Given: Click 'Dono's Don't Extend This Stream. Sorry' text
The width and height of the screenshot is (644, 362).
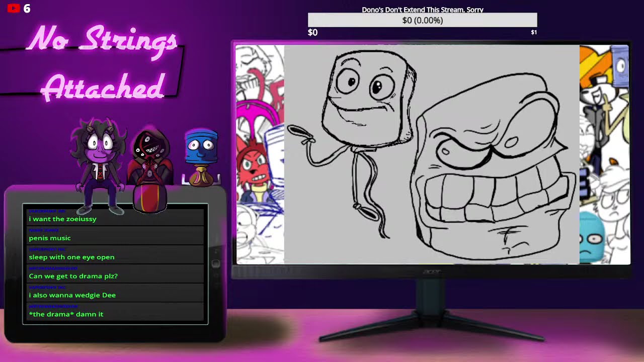Looking at the screenshot, I should pos(422,10).
